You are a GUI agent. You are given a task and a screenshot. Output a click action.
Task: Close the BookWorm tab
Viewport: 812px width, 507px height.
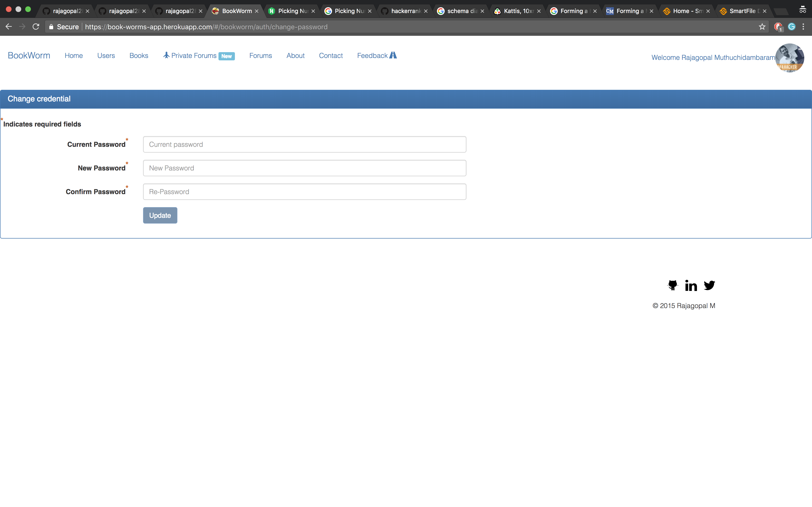click(257, 11)
